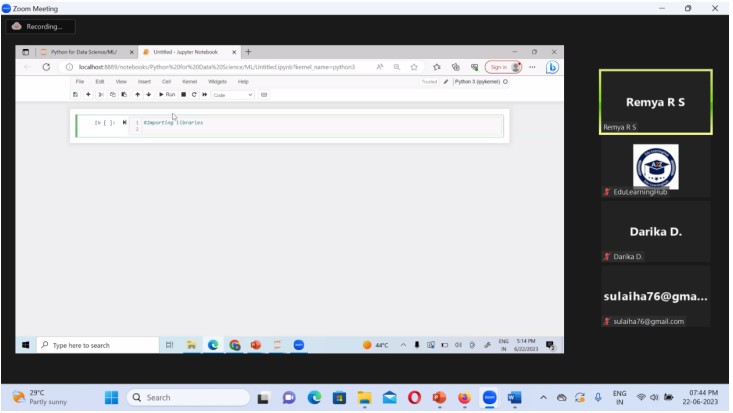Image resolution: width=733 pixels, height=413 pixels.
Task: Insert a cell with the plus icon
Action: pyautogui.click(x=88, y=94)
